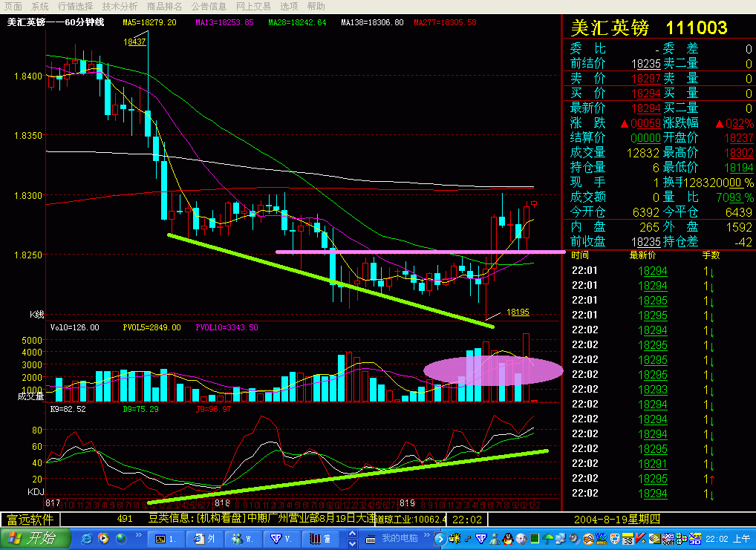Viewport: 756px width, 550px height.
Task: Open the 系统 menu
Action: [40, 6]
